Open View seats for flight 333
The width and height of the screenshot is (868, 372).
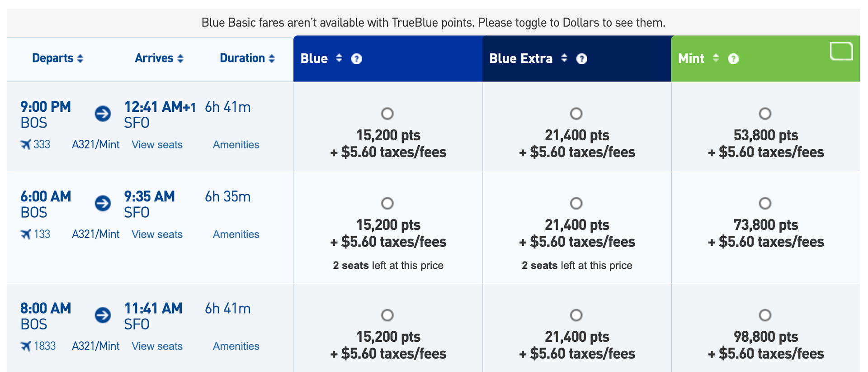click(157, 144)
